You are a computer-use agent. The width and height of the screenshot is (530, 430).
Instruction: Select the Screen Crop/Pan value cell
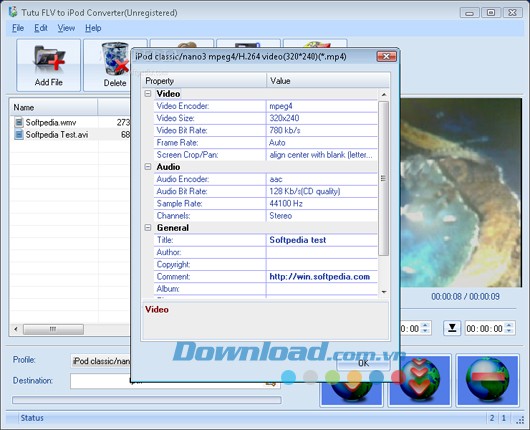click(x=321, y=155)
